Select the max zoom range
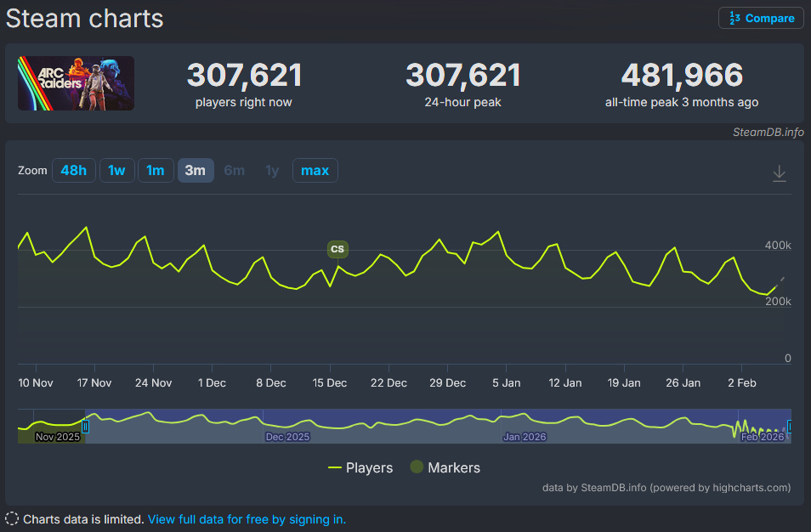The width and height of the screenshot is (811, 532). [x=315, y=170]
